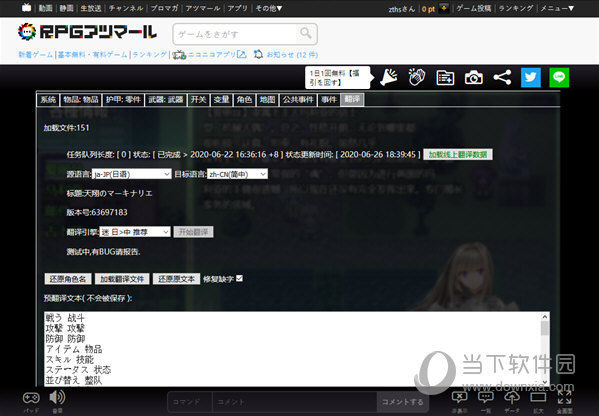Switch to the 地图 tab
Viewport: 599px width, 416px height.
(267, 100)
